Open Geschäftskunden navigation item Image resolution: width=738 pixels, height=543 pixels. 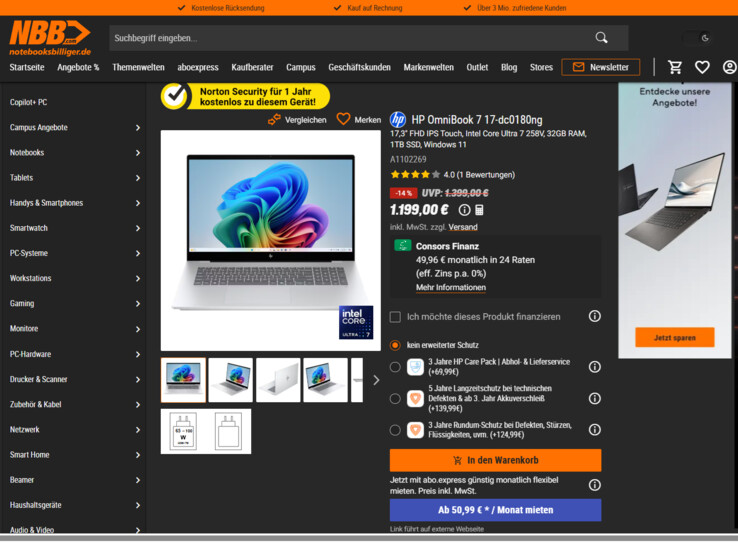click(360, 67)
